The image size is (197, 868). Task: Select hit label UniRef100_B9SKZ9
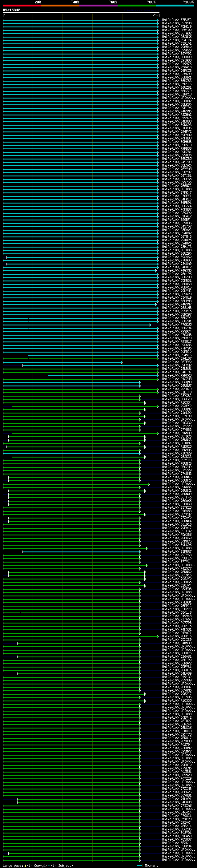pos(177,50)
